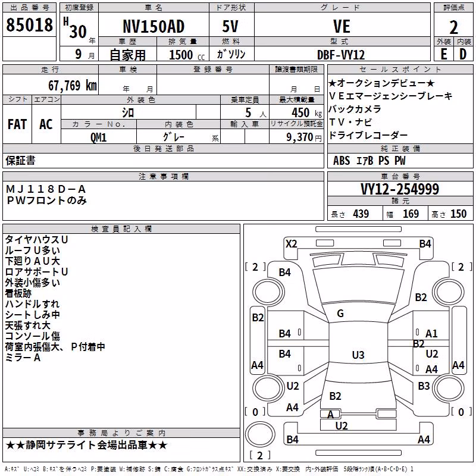Select inspector note タイヤハウスU
The height and width of the screenshot is (476, 476).
36,240
